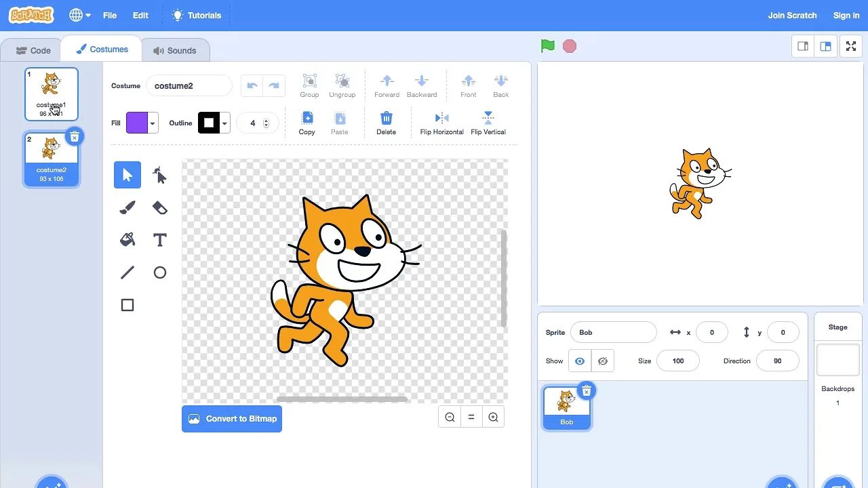Open the File menu
The image size is (868, 488).
tap(110, 15)
